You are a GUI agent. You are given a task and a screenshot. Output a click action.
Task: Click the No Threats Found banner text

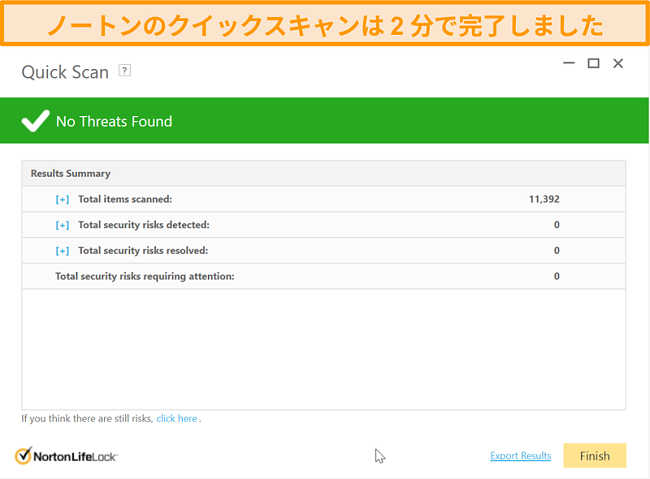(114, 122)
